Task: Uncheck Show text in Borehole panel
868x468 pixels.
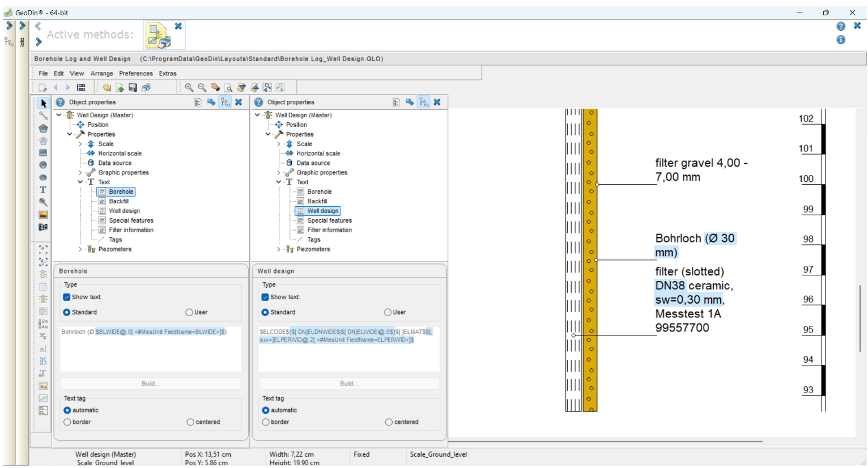Action: (67, 297)
